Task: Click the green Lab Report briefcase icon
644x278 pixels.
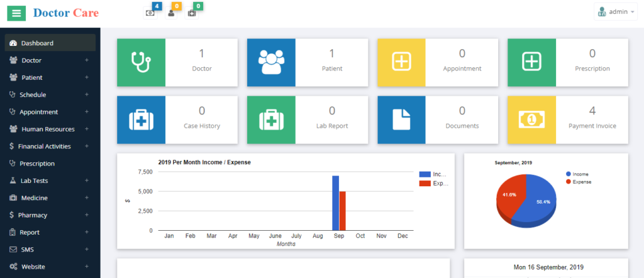Action: tap(271, 120)
